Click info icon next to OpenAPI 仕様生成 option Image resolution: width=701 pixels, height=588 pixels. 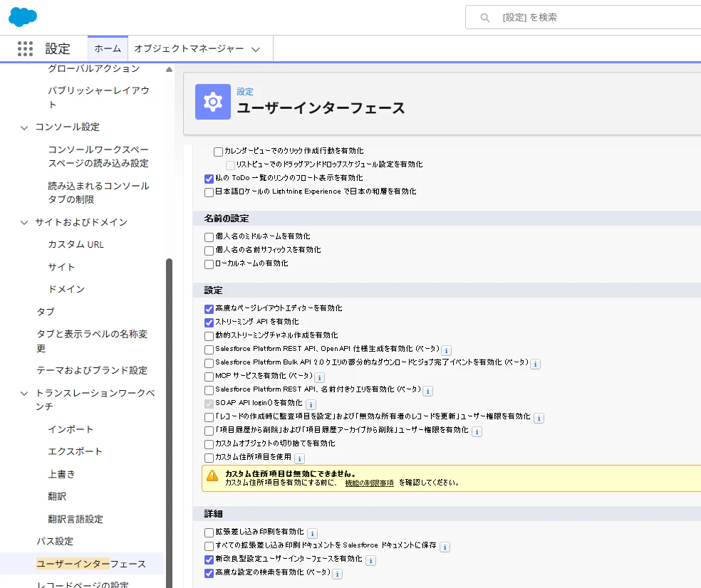tap(446, 350)
